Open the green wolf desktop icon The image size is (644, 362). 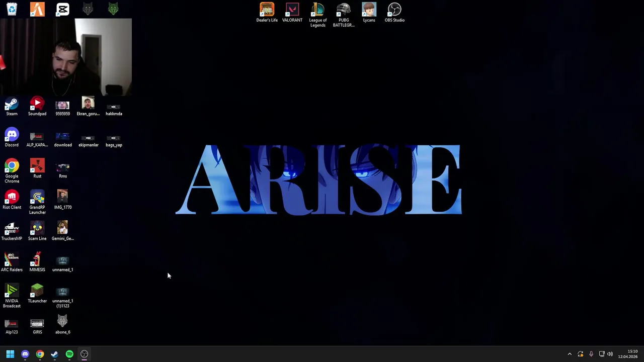pos(113,9)
